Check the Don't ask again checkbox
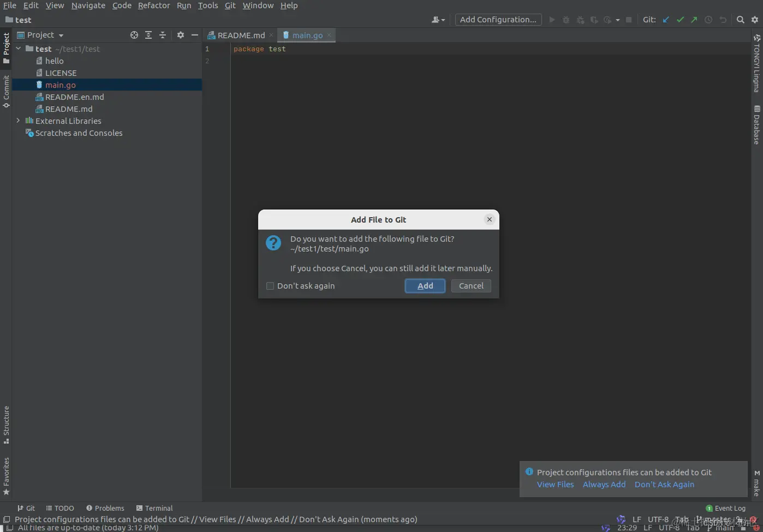 point(270,286)
